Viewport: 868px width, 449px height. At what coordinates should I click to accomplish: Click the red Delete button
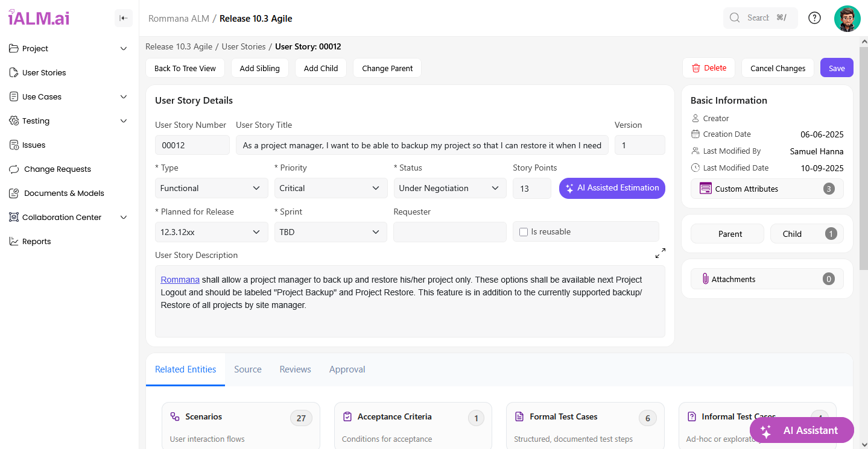point(708,68)
